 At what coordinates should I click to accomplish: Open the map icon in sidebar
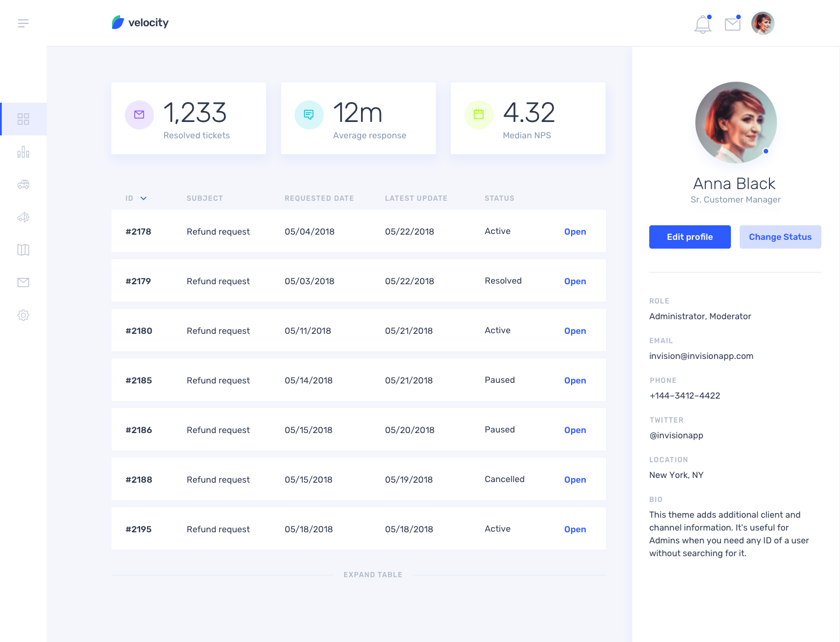[x=23, y=250]
